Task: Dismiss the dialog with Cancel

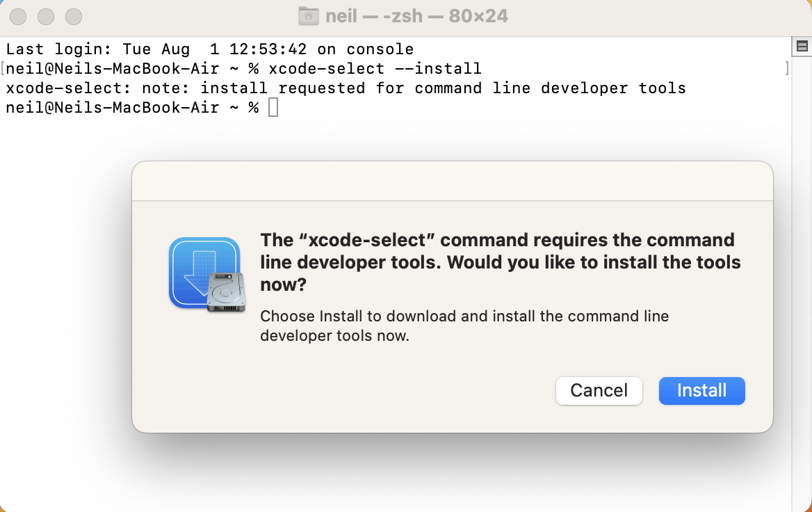Action: [599, 391]
